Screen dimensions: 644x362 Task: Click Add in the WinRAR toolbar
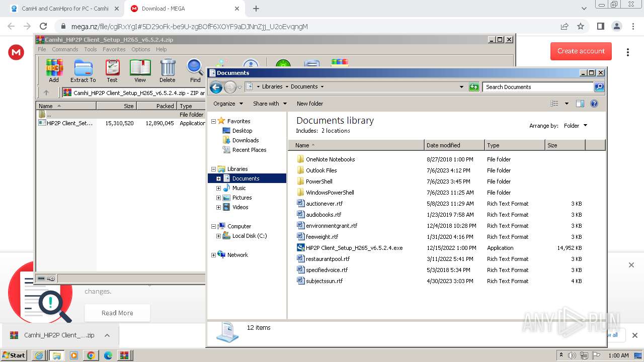pyautogui.click(x=54, y=70)
